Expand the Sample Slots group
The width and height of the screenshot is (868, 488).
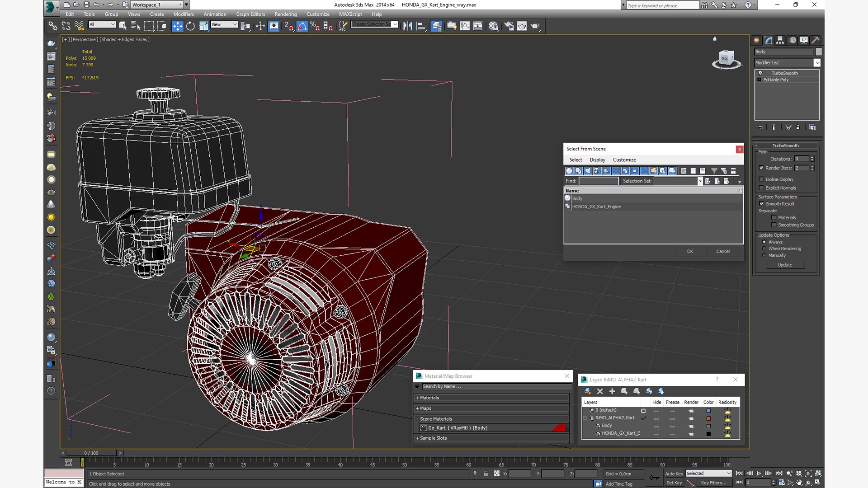pos(491,438)
